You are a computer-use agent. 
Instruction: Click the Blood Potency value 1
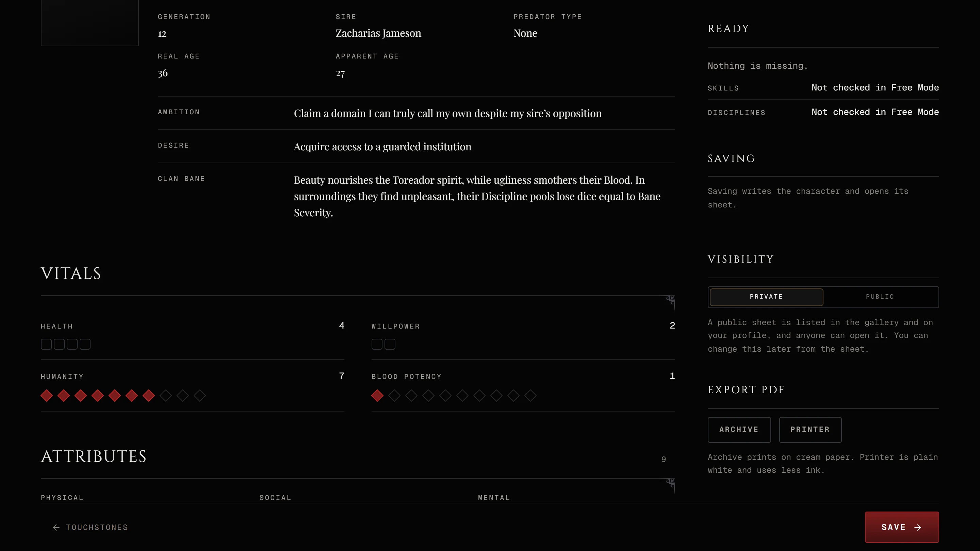(672, 376)
